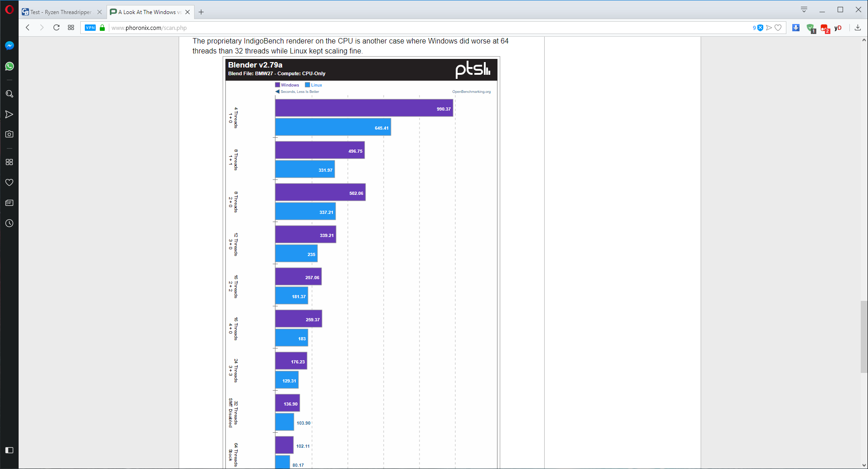Screen dimensions: 868x469
Task: Take a snapshot with the camera icon
Action: click(9, 134)
